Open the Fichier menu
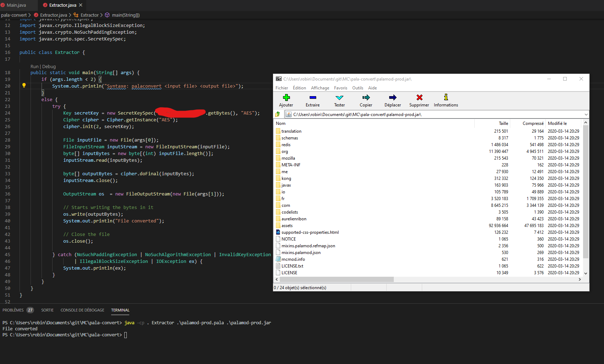The width and height of the screenshot is (604, 364). 282,88
